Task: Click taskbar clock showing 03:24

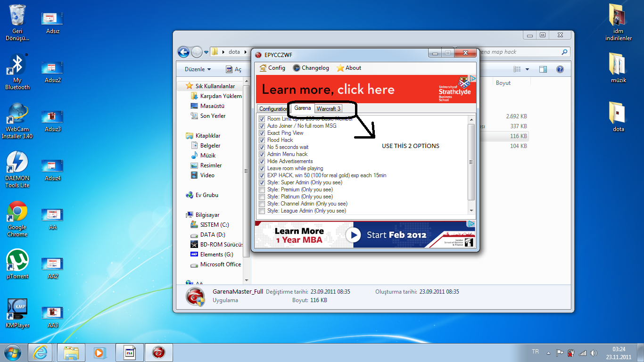Action: click(x=619, y=353)
